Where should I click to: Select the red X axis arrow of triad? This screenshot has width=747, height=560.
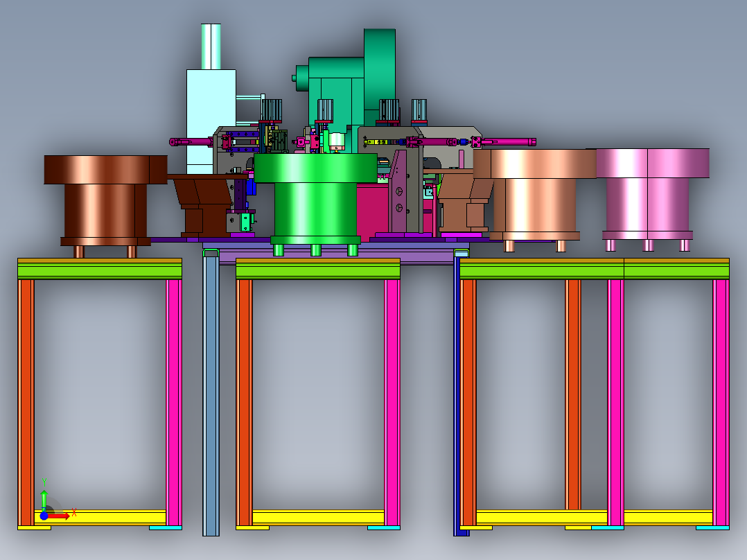tap(59, 516)
